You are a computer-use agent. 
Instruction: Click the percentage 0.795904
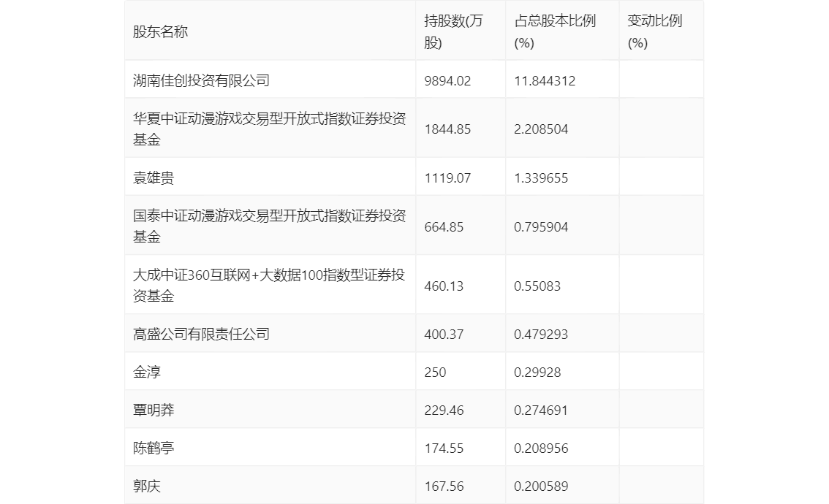541,227
